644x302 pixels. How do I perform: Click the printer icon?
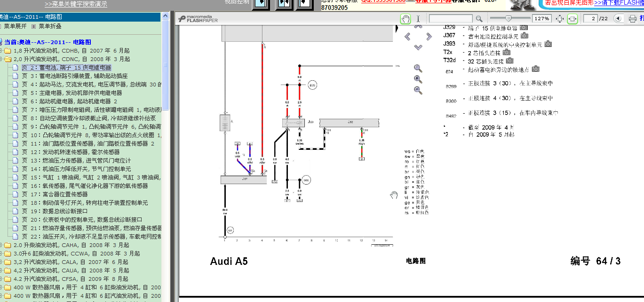pyautogui.click(x=633, y=19)
